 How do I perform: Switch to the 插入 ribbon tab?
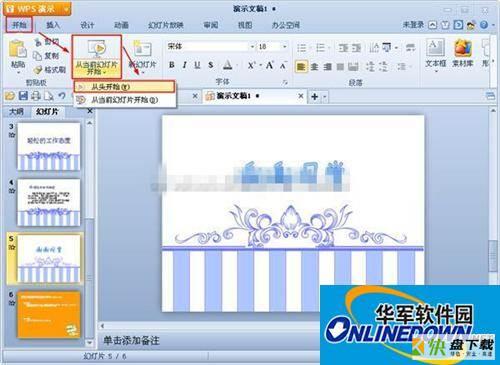coord(53,25)
